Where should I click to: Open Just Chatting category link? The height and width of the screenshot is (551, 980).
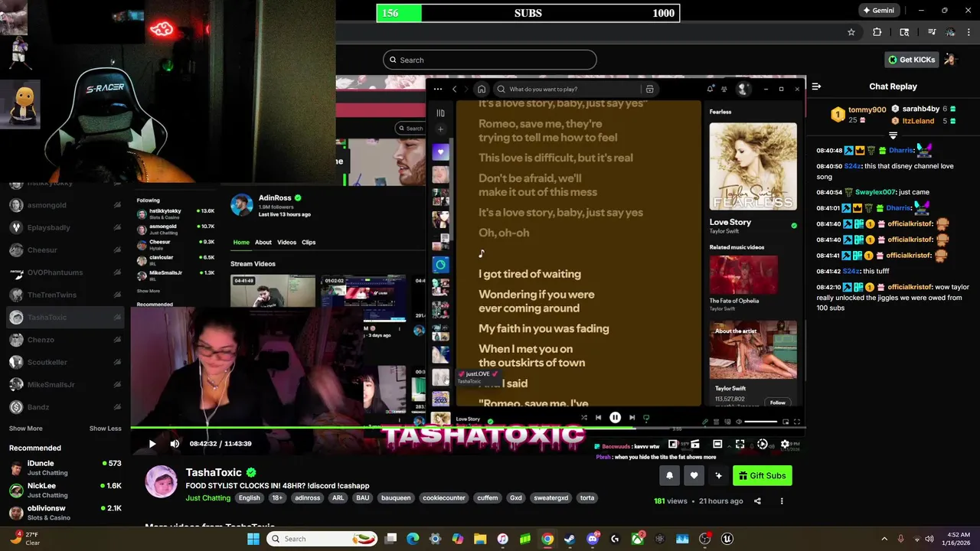tap(207, 498)
